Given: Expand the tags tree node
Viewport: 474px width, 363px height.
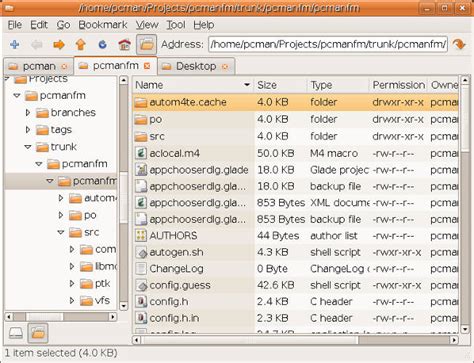Looking at the screenshot, I should pyautogui.click(x=28, y=130).
